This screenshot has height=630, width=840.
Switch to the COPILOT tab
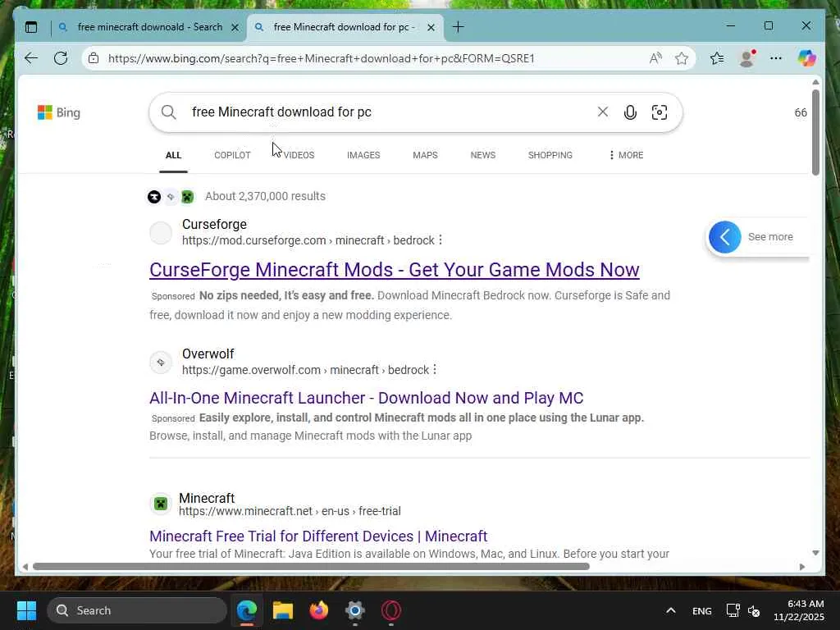coord(232,155)
